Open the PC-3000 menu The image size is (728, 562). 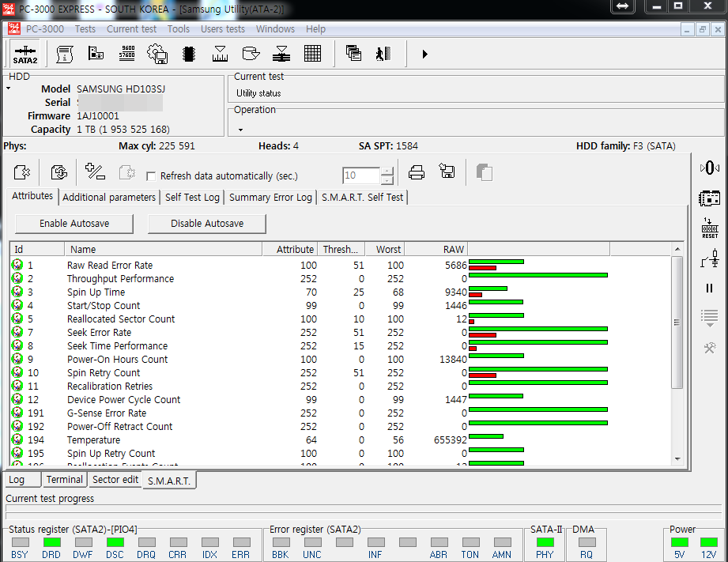click(x=44, y=28)
